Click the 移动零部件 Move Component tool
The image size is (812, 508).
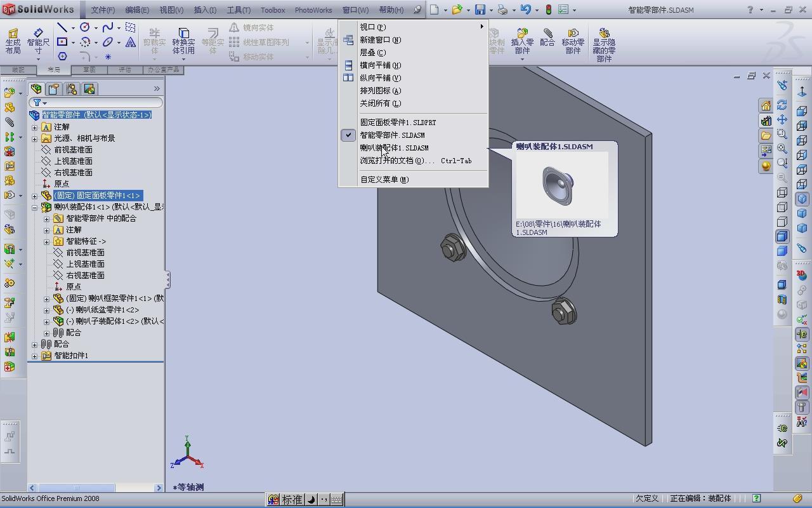pos(573,41)
